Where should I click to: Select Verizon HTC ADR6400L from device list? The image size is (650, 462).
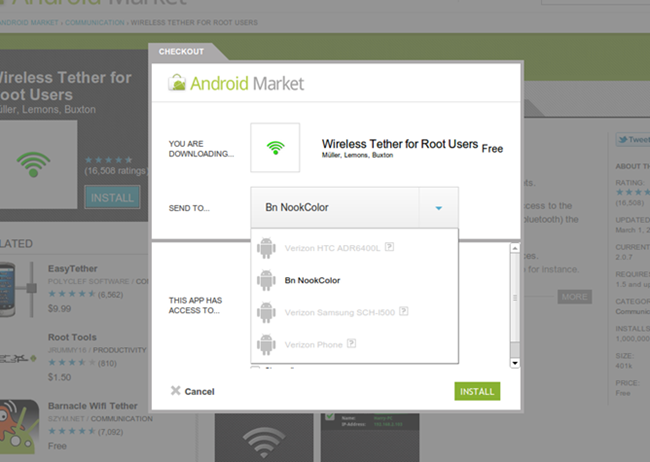332,248
